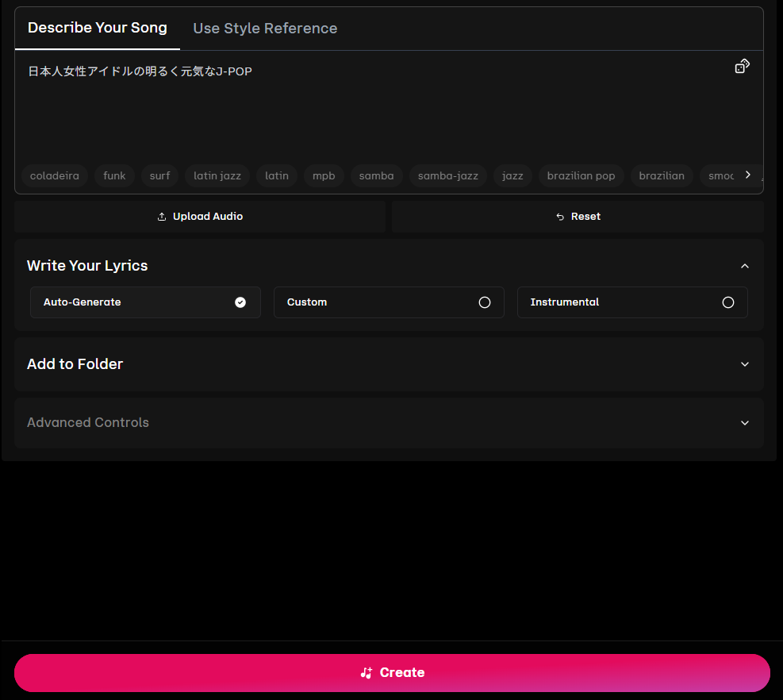Select the Auto-Generate lyrics option

tap(145, 302)
